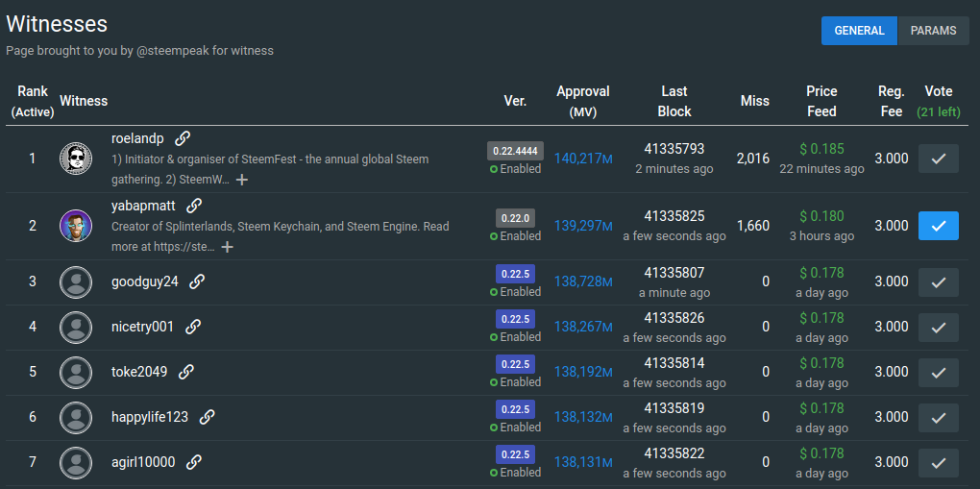The image size is (980, 489).
Task: Toggle vote checkmark for roelandp
Action: click(x=938, y=159)
